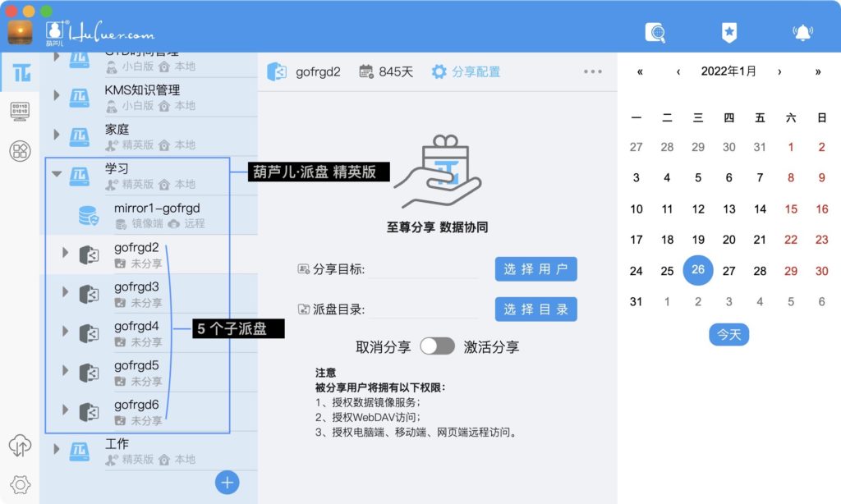
Task: Open the binary monitor sidebar icon
Action: pyautogui.click(x=20, y=112)
